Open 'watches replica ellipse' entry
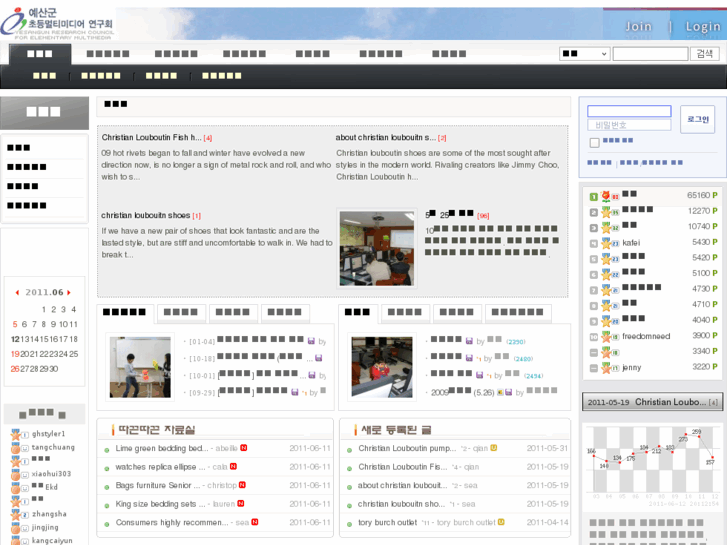 click(x=160, y=467)
